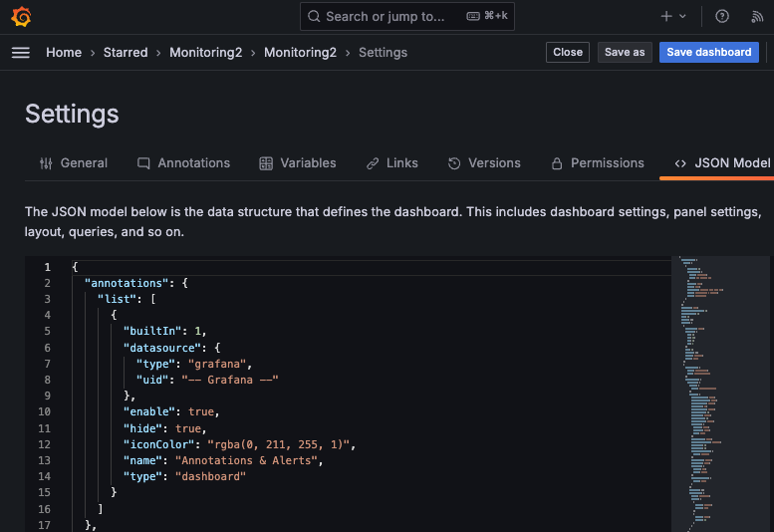Viewport: 774px width, 532px height.
Task: Open the help question mark icon
Action: tap(722, 17)
